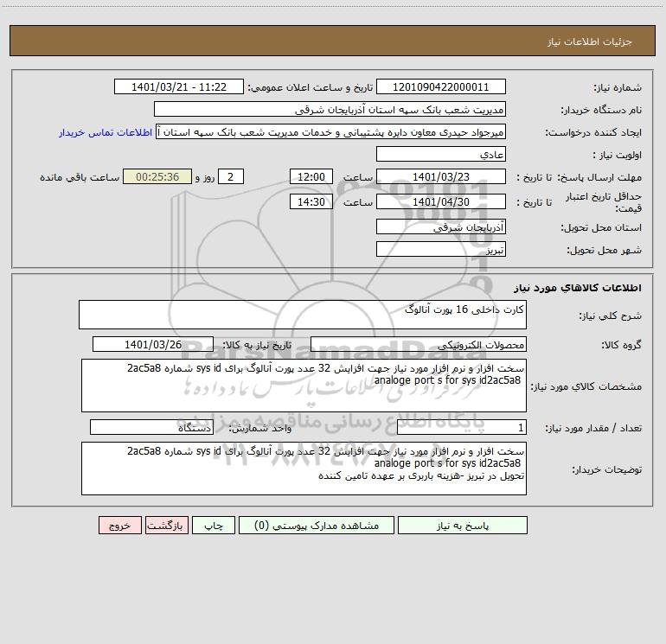
Task: Click the ساعت باقی مانده label
Action: click(80, 177)
